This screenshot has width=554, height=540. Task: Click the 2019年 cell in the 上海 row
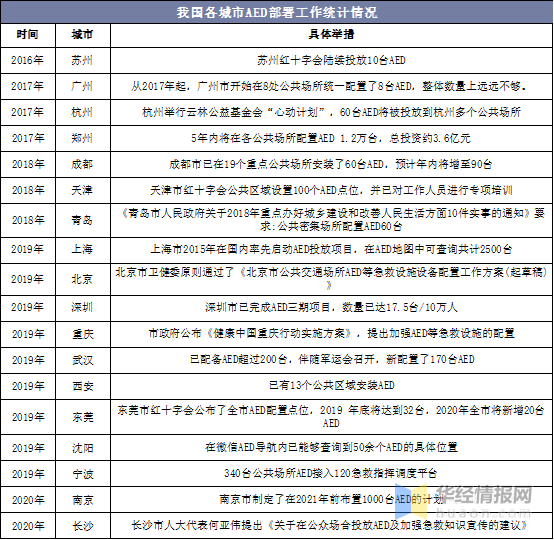(x=28, y=250)
